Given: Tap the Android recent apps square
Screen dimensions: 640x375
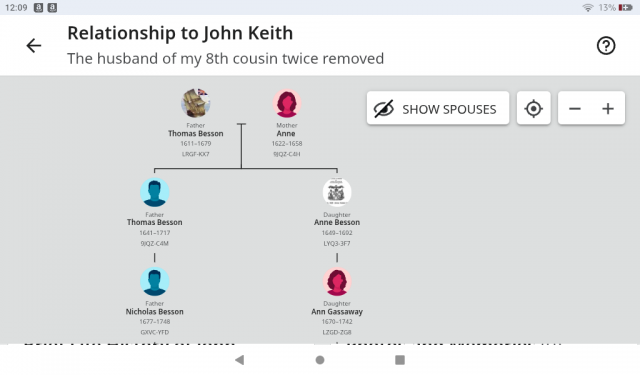Looking at the screenshot, I should tap(400, 359).
